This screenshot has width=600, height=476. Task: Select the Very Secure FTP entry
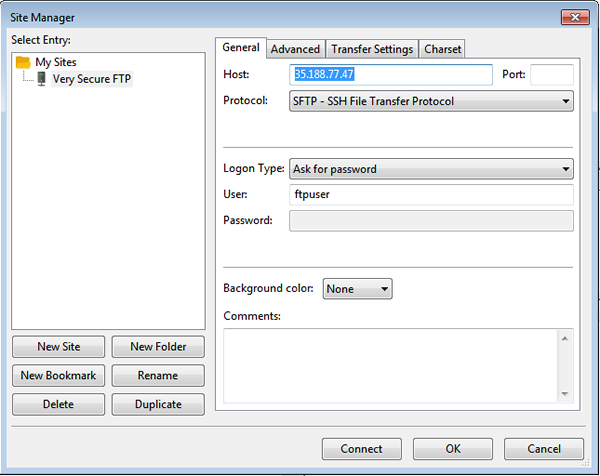(91, 78)
